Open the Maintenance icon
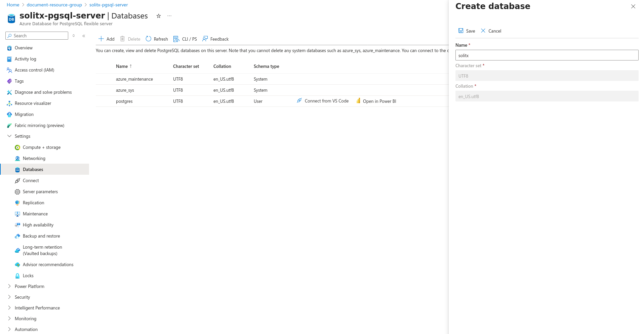Image resolution: width=644 pixels, height=334 pixels. [x=17, y=214]
